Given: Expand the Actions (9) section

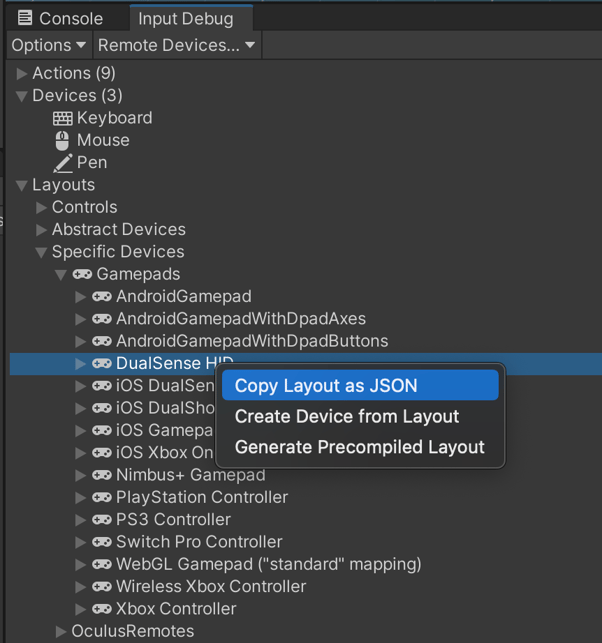Looking at the screenshot, I should (x=22, y=74).
